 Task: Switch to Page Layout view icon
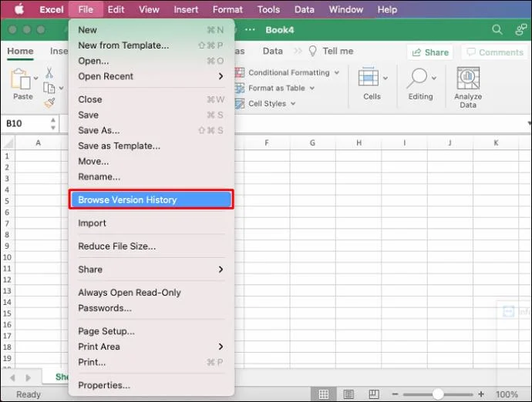click(x=348, y=394)
